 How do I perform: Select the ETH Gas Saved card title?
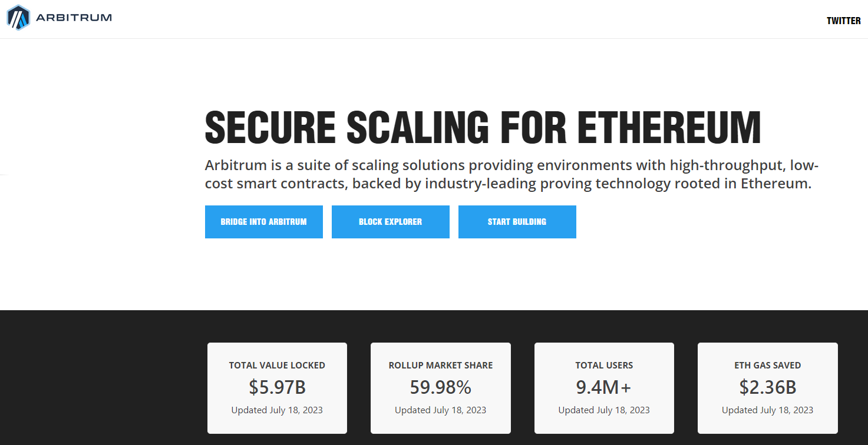768,366
